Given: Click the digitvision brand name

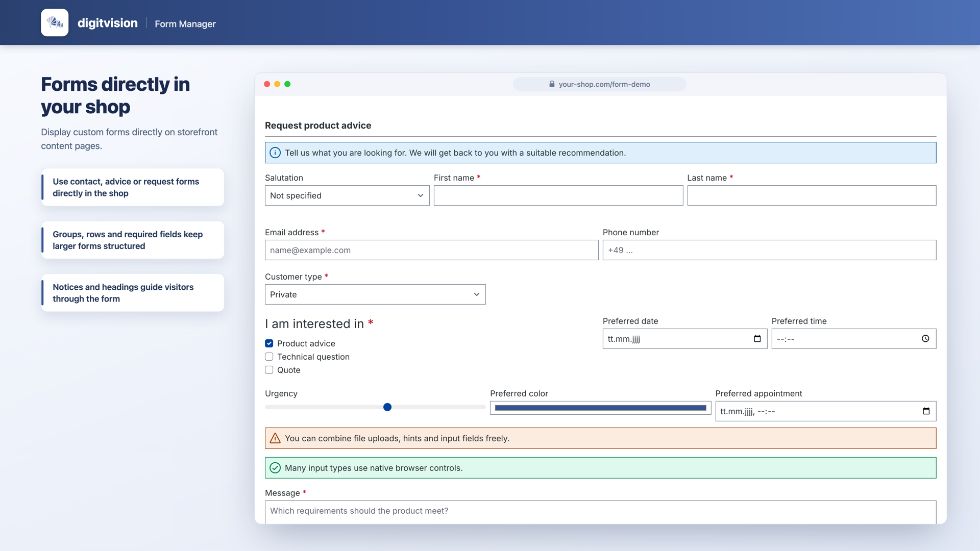Looking at the screenshot, I should click(x=108, y=23).
